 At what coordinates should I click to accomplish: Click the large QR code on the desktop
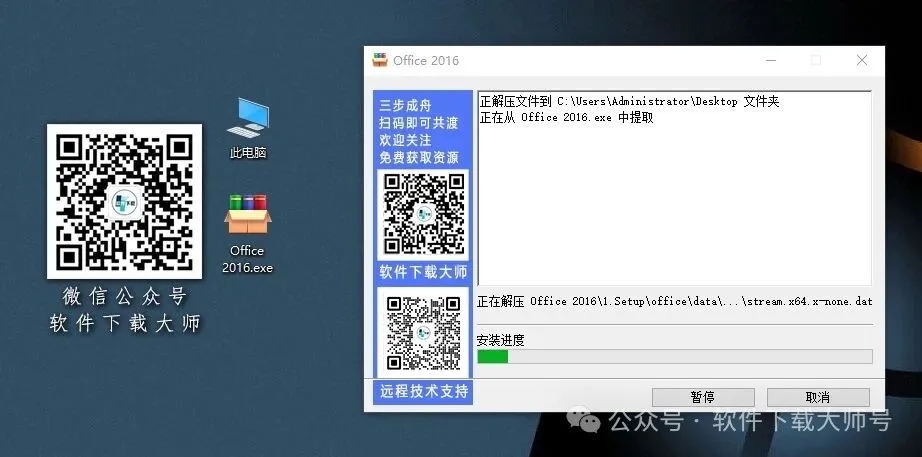point(125,201)
